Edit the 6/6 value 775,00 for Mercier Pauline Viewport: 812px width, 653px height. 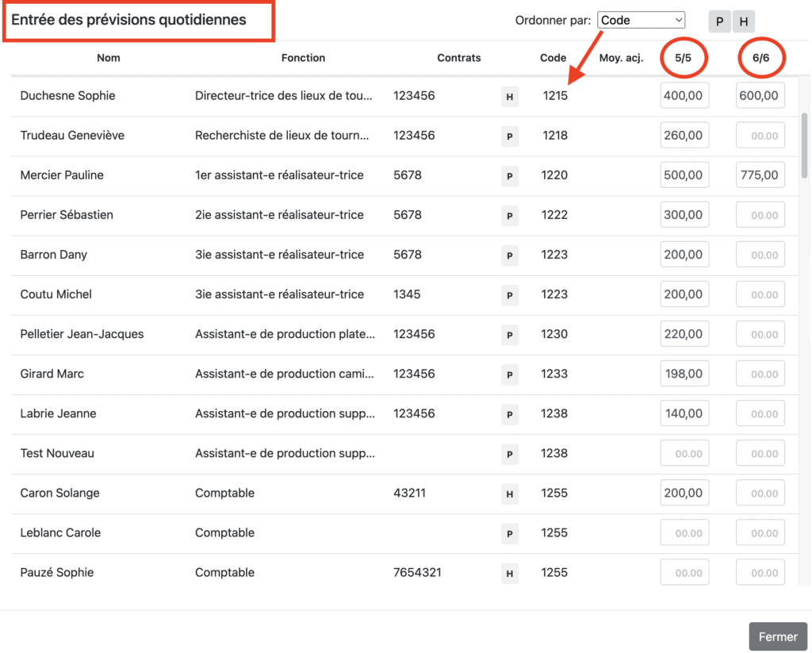(x=760, y=175)
